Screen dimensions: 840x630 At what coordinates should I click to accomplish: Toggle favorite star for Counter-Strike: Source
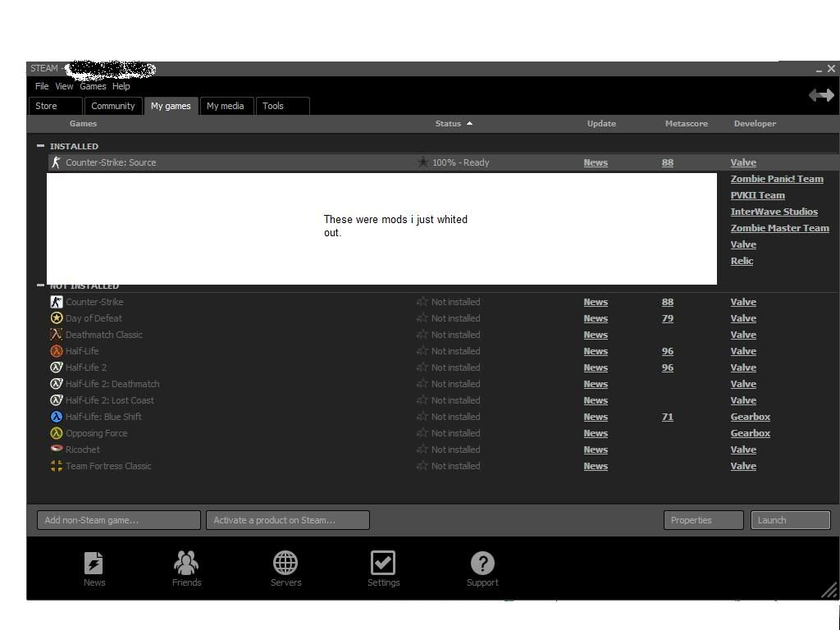coord(422,162)
